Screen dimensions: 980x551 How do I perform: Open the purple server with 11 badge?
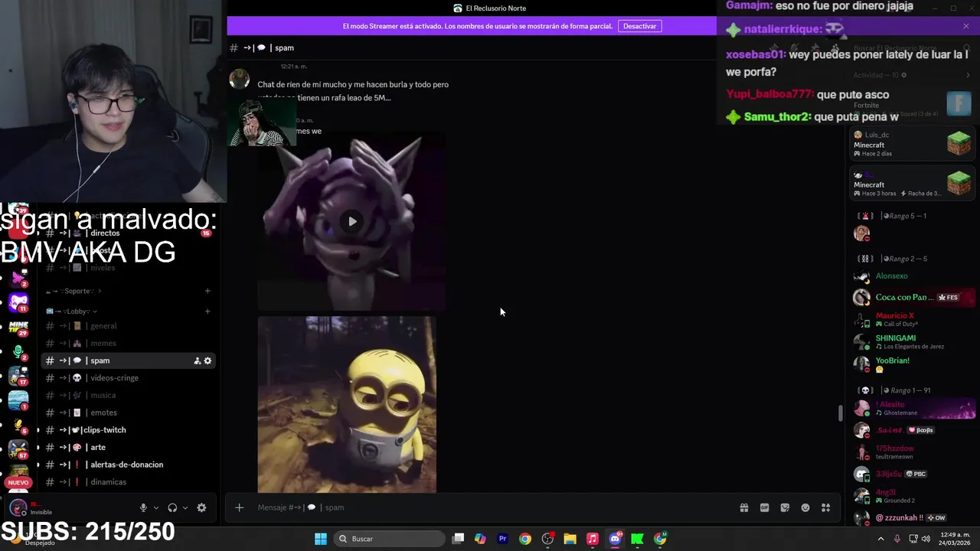[18, 302]
